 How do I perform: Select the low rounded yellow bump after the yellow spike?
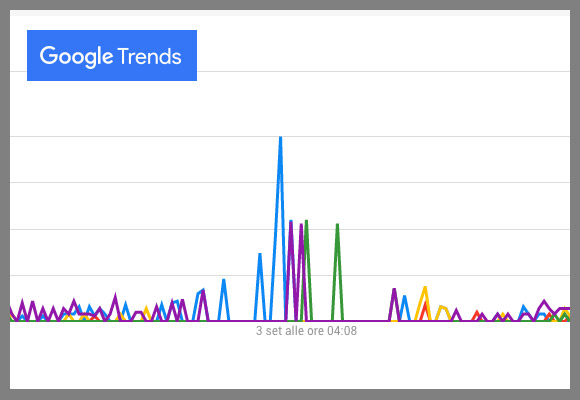pos(444,308)
